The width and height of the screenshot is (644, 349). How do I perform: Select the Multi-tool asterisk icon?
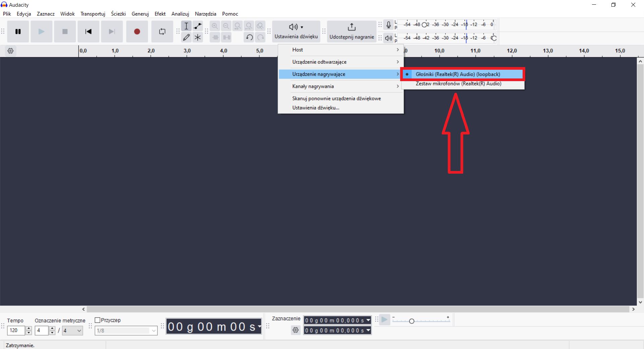click(x=198, y=37)
